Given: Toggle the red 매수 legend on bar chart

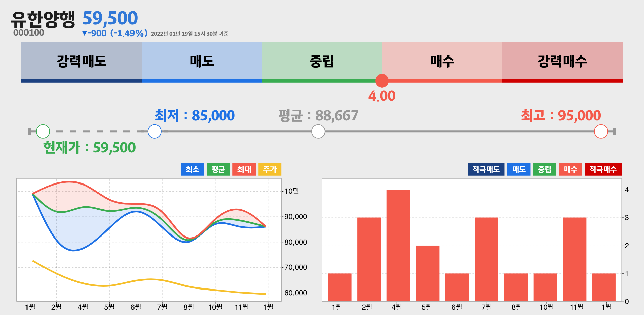Looking at the screenshot, I should (x=571, y=169).
